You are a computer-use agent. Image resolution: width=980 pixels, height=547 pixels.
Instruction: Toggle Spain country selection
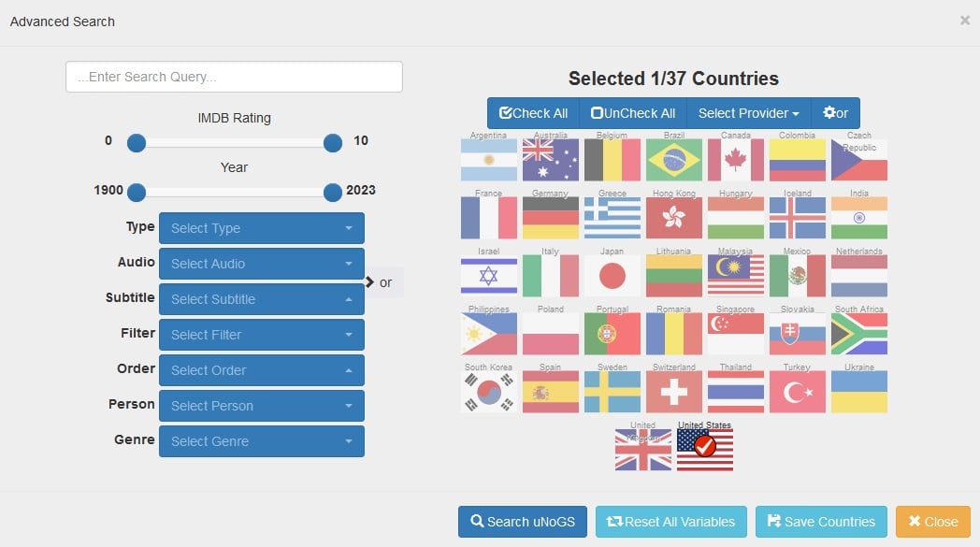(x=551, y=393)
